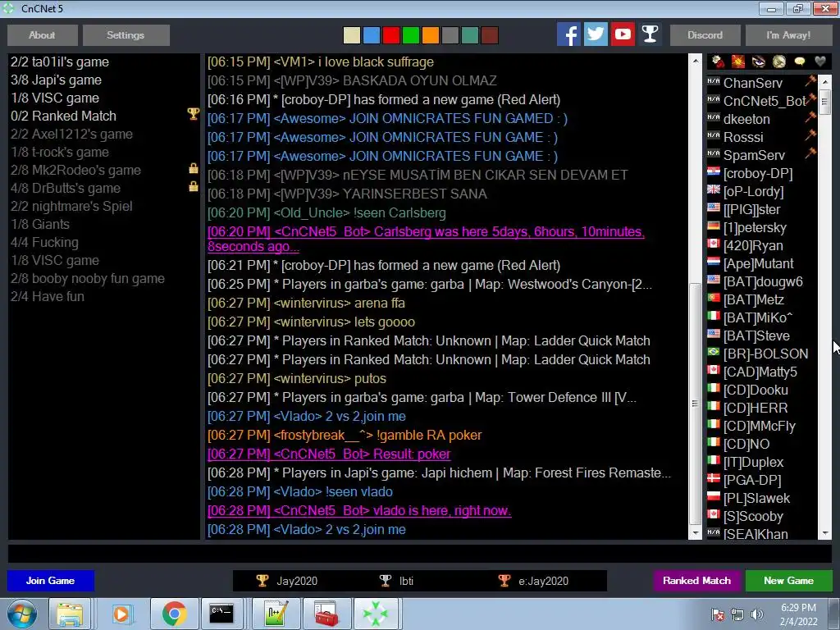Viewport: 840px width, 630px height.
Task: Click the blue Join Game button
Action: click(x=50, y=581)
